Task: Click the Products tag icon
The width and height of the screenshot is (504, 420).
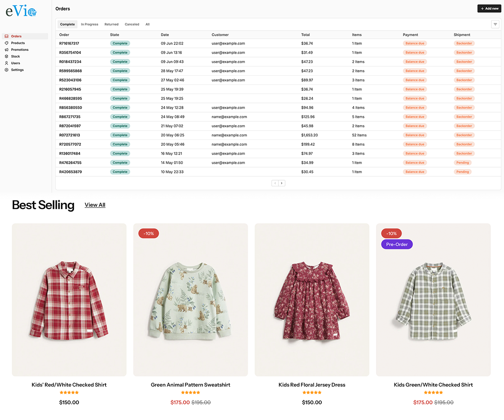Action: tap(6, 43)
